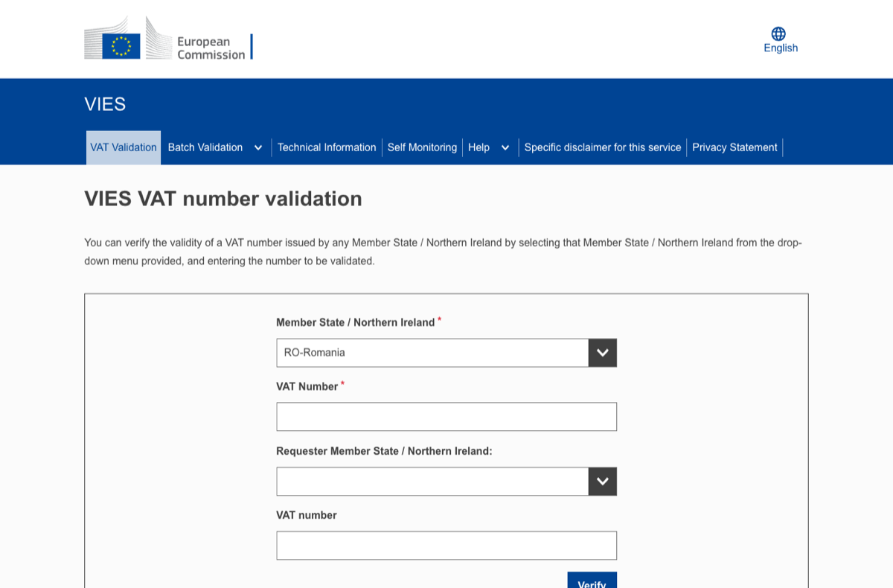
Task: Open the Privacy Statement
Action: click(734, 147)
